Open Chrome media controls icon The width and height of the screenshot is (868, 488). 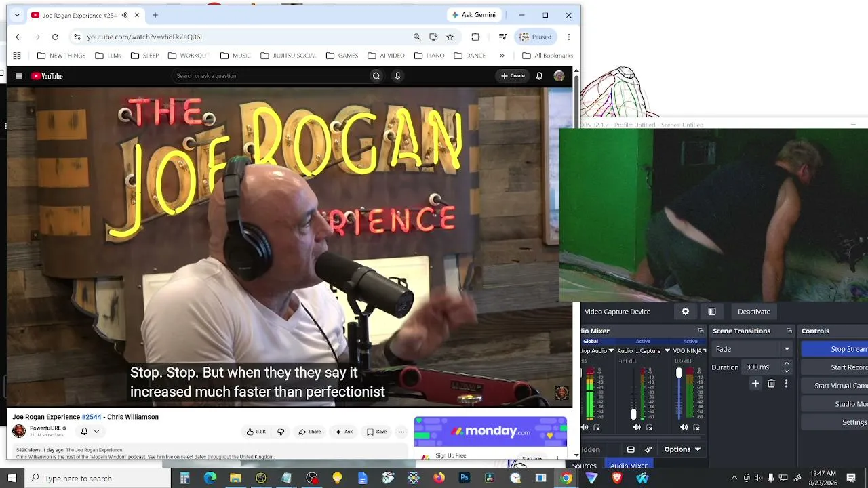pyautogui.click(x=502, y=37)
